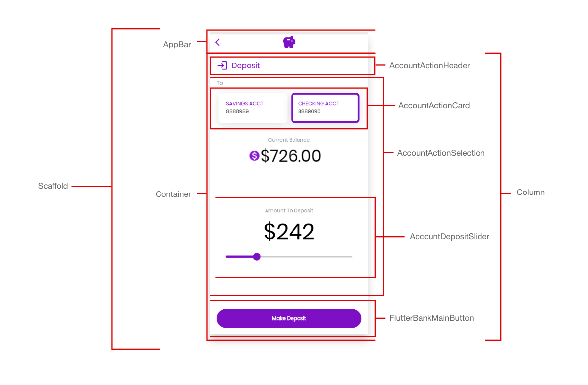
Task: Click the purple dollar coin icon
Action: tap(254, 156)
